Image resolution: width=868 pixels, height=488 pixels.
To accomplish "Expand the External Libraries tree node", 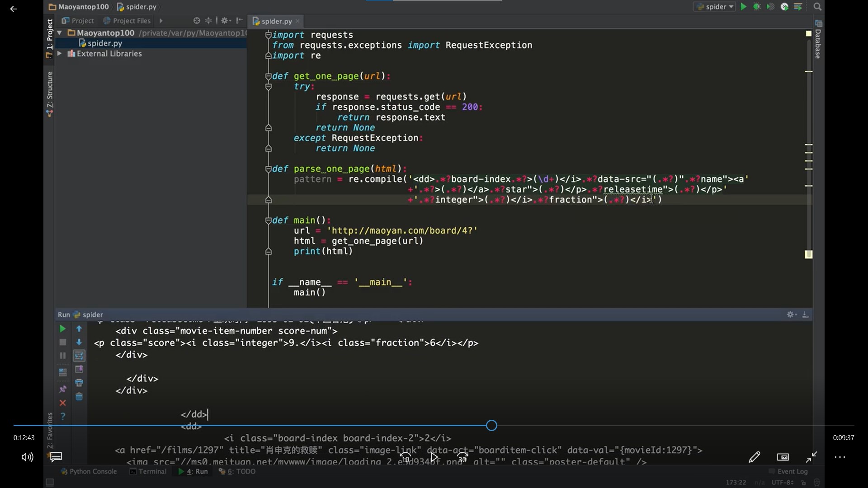I will pos(59,53).
